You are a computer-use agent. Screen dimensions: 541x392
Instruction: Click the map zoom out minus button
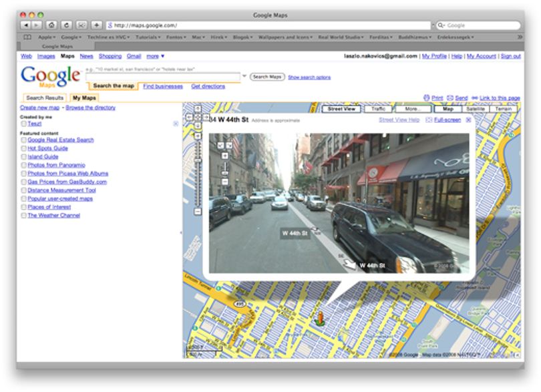click(198, 212)
